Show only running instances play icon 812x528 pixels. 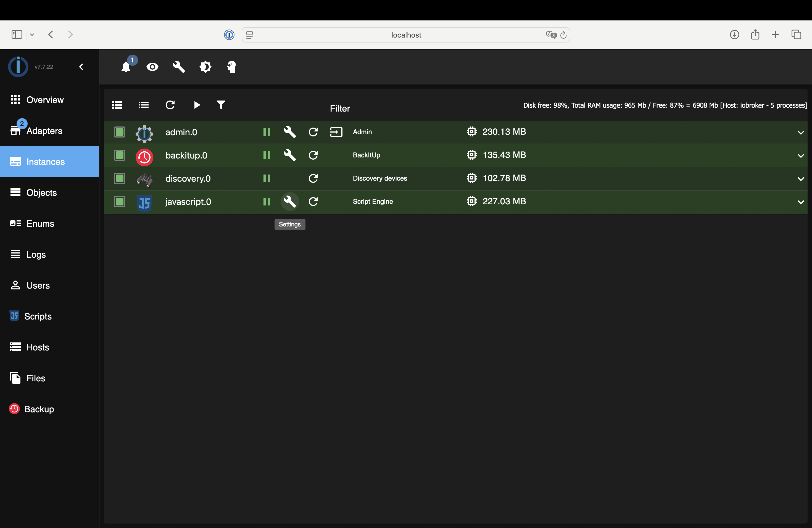[x=197, y=105]
